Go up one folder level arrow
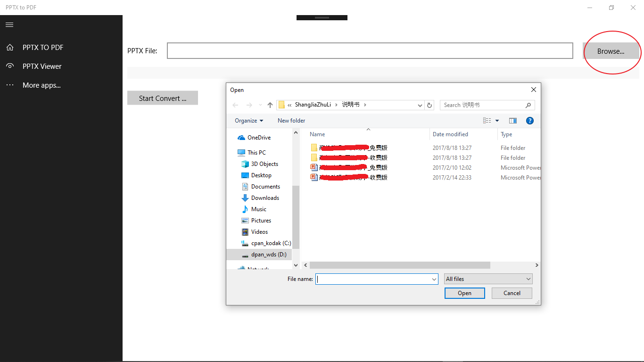Image resolution: width=644 pixels, height=362 pixels. tap(270, 105)
